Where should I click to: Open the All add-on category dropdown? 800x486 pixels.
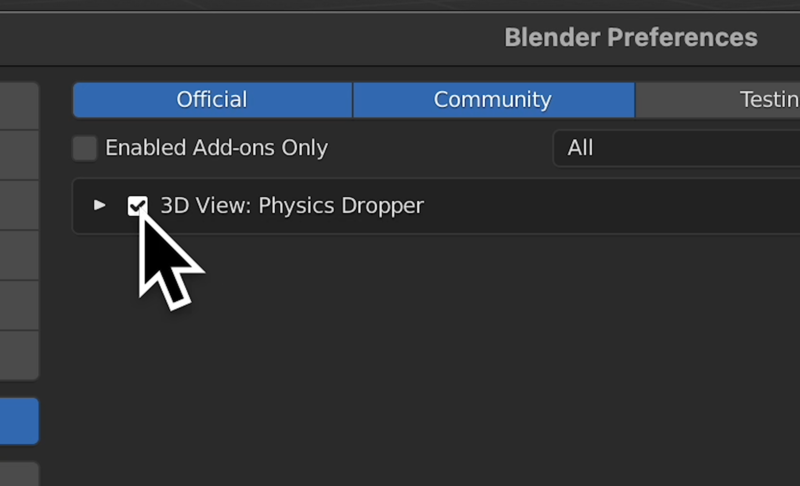677,148
